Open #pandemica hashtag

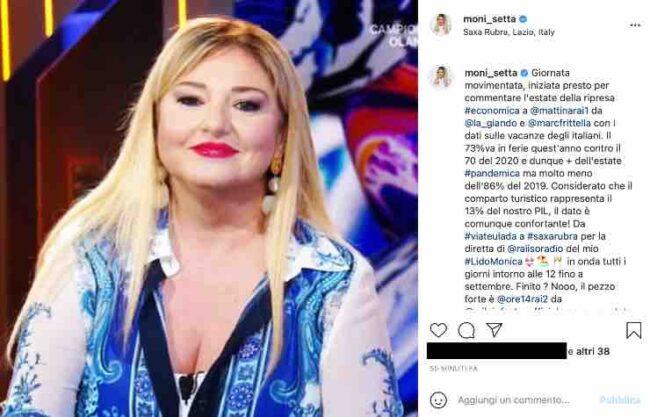point(492,173)
